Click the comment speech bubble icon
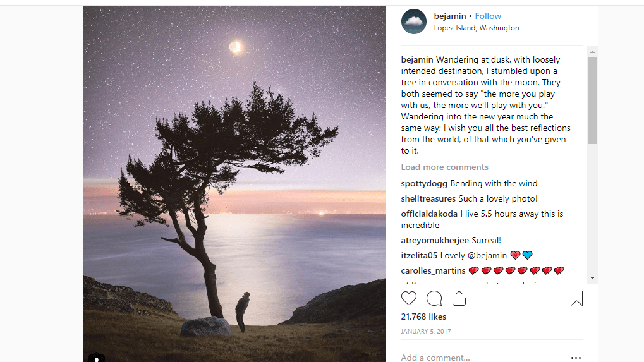Viewport: 644px width, 362px height. (x=434, y=298)
